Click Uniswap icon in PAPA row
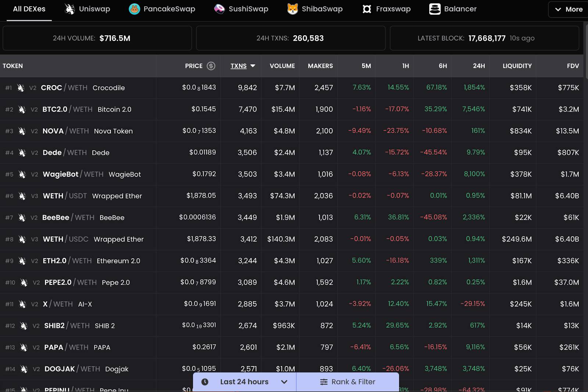 click(24, 348)
